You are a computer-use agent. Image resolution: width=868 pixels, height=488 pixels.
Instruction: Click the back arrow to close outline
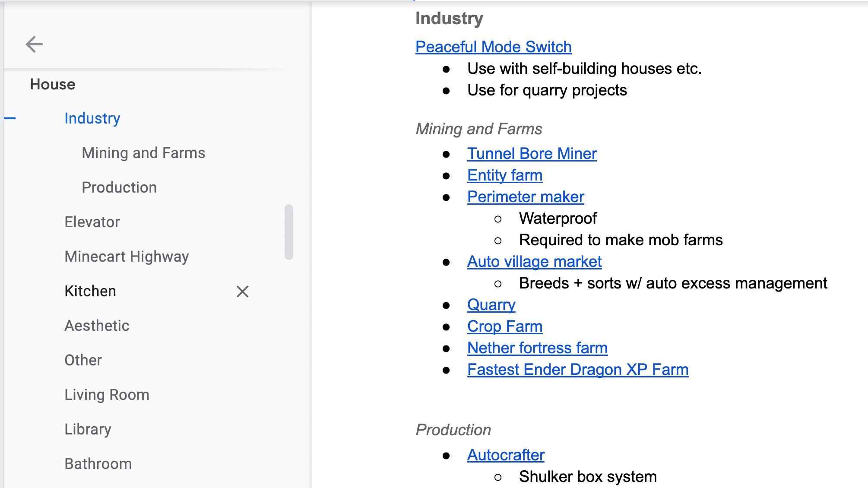[x=34, y=44]
